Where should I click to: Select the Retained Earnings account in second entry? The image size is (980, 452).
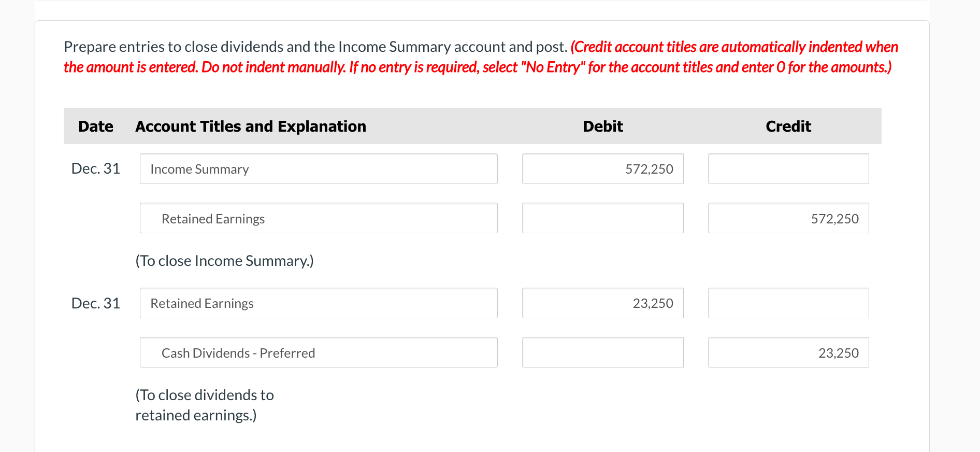[318, 303]
